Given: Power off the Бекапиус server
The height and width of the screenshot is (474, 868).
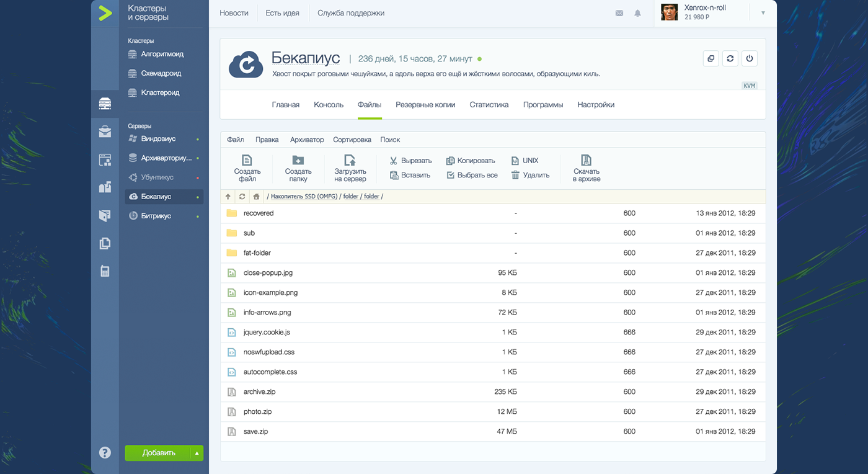Looking at the screenshot, I should pyautogui.click(x=749, y=58).
